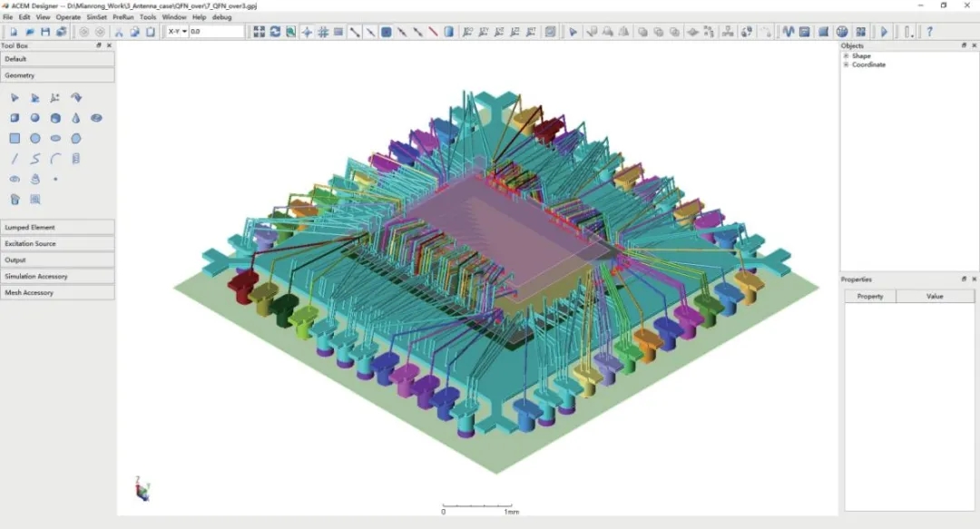This screenshot has width=980, height=529.
Task: Open the PreRun menu
Action: 123,17
